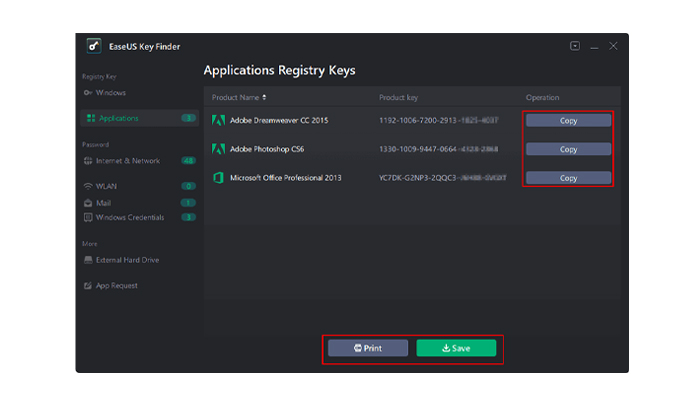Viewport: 700px width, 400px height.
Task: Open External Hard Drive option
Action: (x=121, y=260)
